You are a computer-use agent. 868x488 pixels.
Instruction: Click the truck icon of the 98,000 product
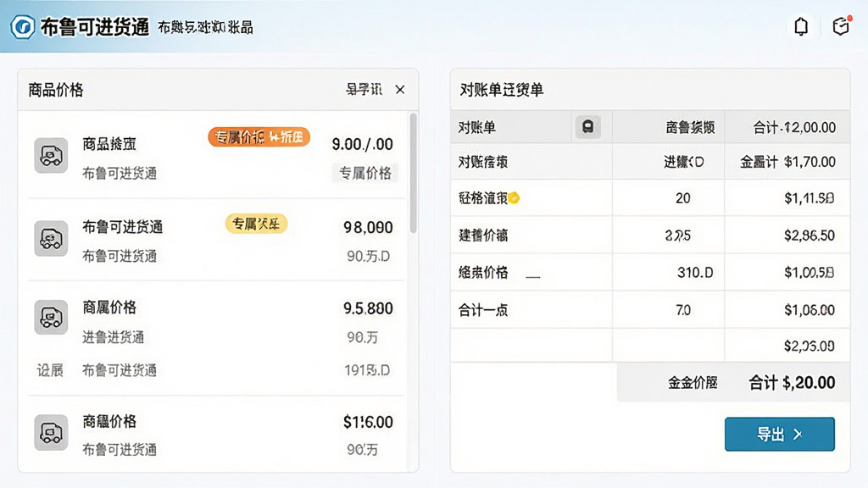click(51, 238)
